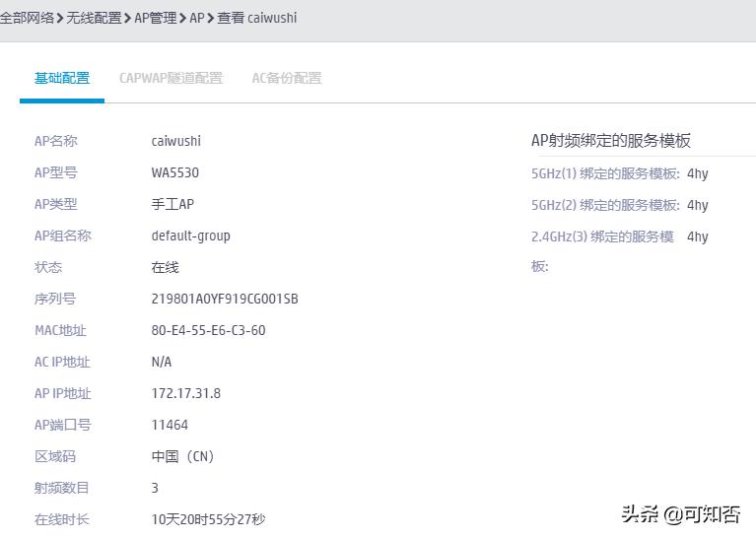Switch to AC备份配置 tab
The height and width of the screenshot is (539, 756).
(287, 78)
